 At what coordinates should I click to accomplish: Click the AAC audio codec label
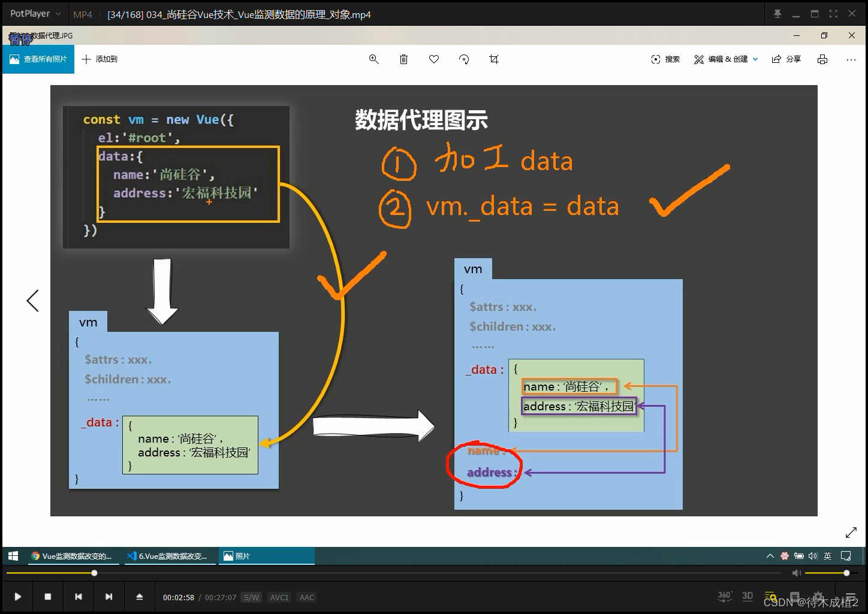point(307,597)
